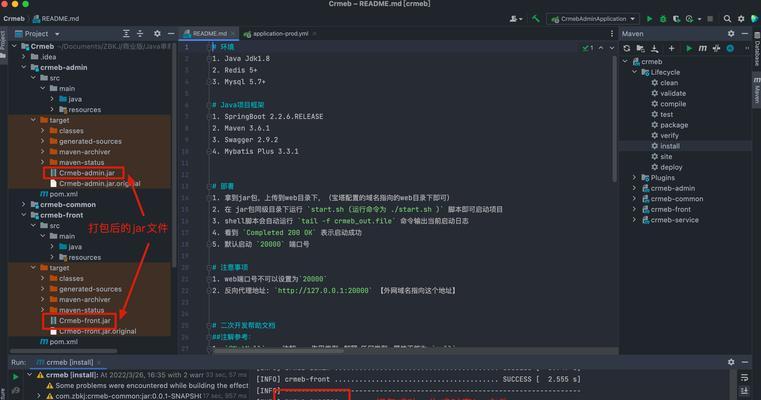This screenshot has width=761, height=400.
Task: Hide the Maven tool window
Action: pos(745,33)
